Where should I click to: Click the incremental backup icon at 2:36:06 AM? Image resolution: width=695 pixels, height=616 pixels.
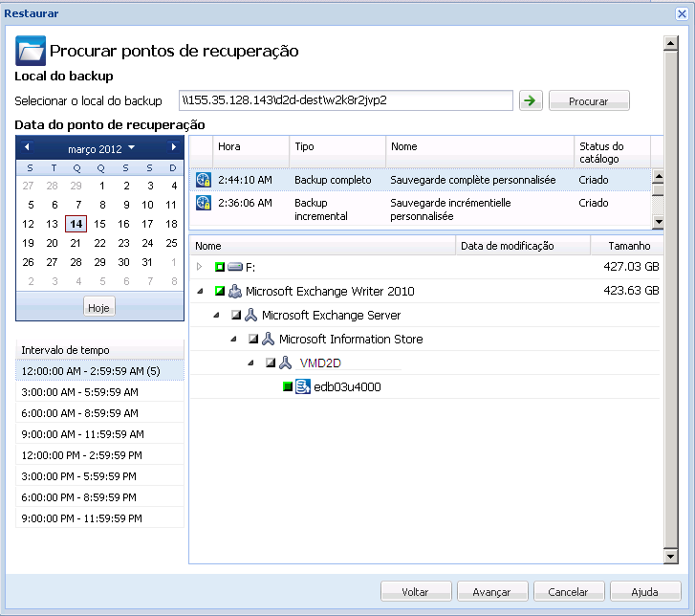point(203,203)
